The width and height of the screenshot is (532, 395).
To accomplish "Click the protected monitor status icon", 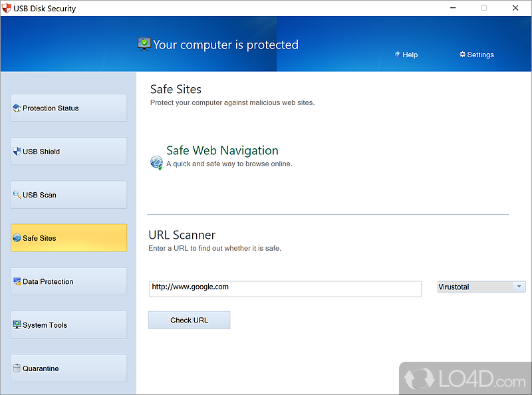I will click(144, 45).
